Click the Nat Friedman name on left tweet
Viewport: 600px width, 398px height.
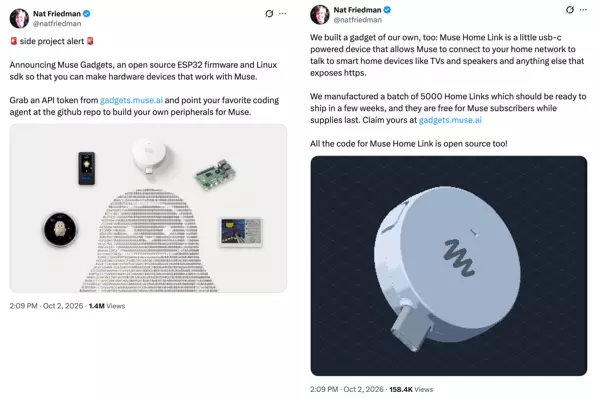57,14
